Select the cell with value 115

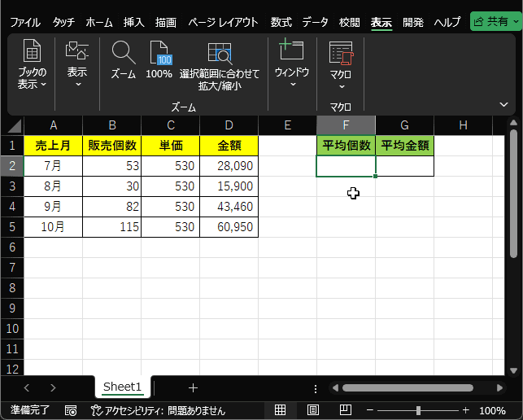click(111, 227)
